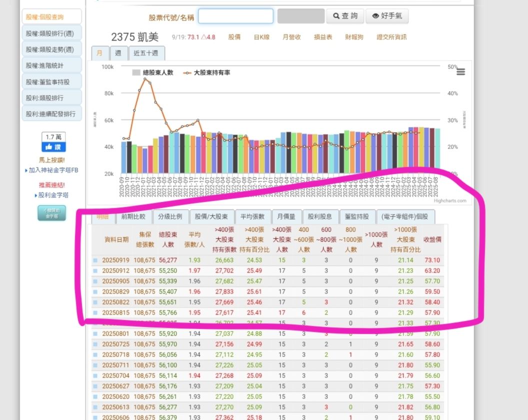Click the 小額贊助 donation badge

click(51, 213)
